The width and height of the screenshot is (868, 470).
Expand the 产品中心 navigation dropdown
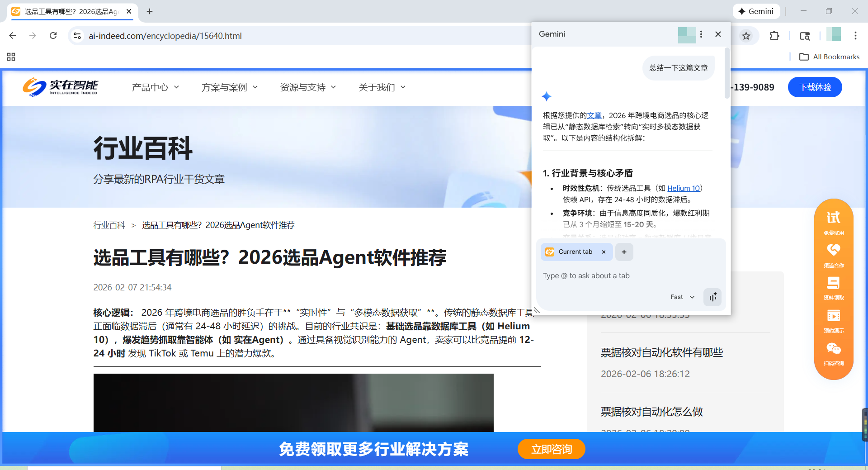pyautogui.click(x=155, y=87)
